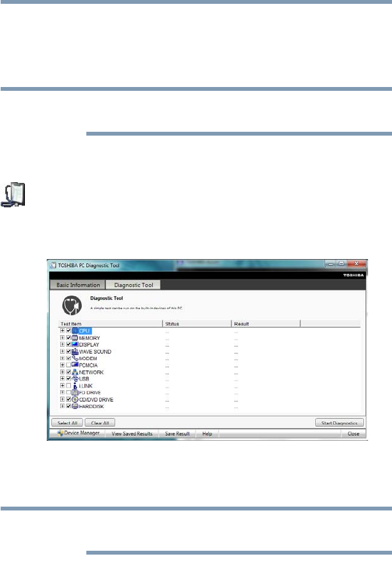Uncheck the CD/DVD DRIVE checkbox
The height and width of the screenshot is (561, 392).
(x=68, y=399)
